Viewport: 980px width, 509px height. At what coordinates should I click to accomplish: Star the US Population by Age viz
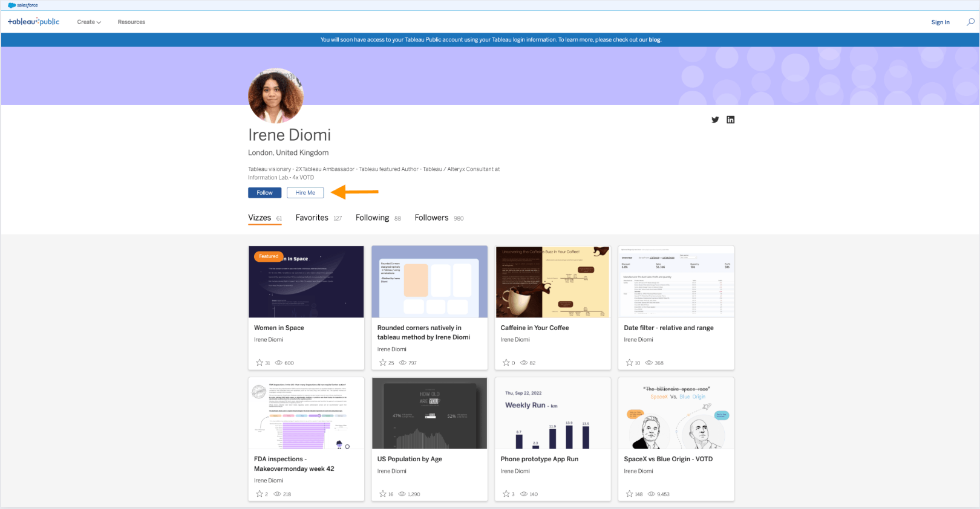point(383,494)
